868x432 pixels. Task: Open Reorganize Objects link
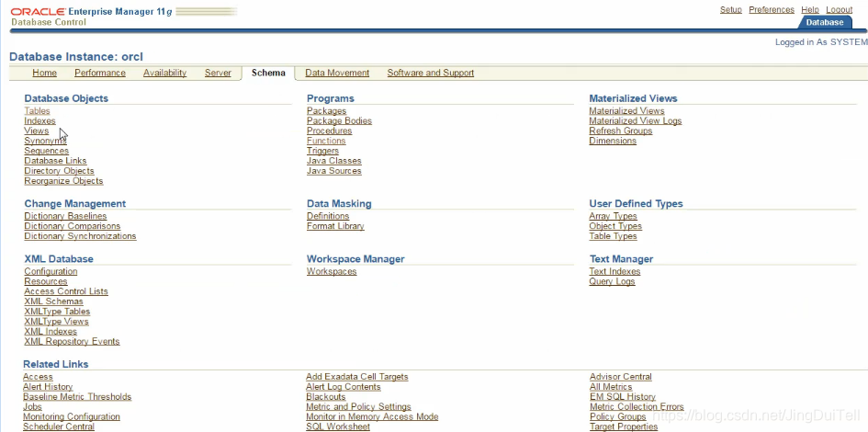63,180
